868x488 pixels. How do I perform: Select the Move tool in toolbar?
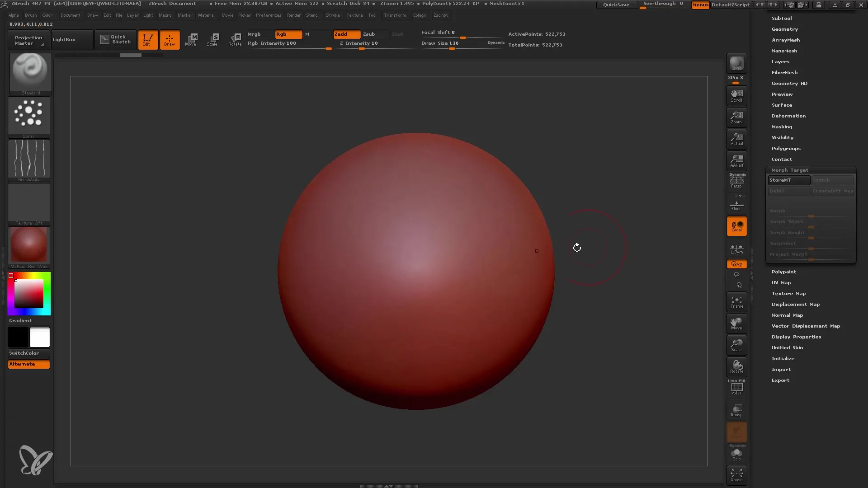tap(191, 39)
